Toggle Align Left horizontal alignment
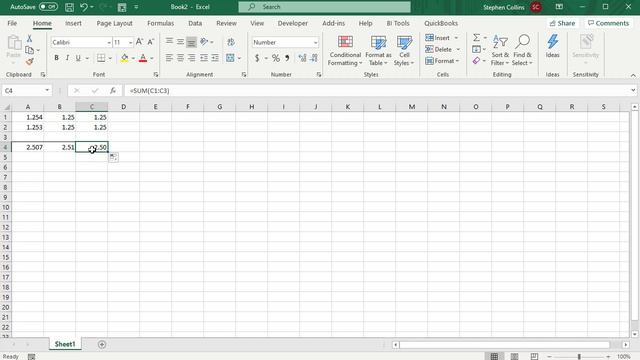This screenshot has height=360, width=640. point(169,58)
